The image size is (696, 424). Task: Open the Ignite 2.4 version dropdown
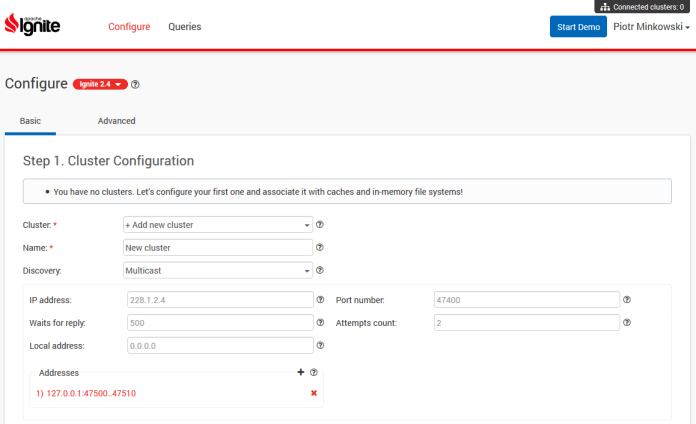(100, 85)
